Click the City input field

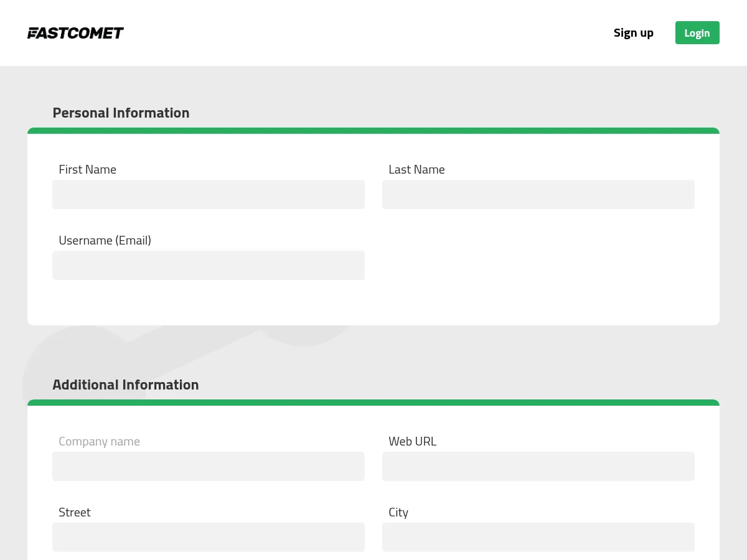click(538, 537)
